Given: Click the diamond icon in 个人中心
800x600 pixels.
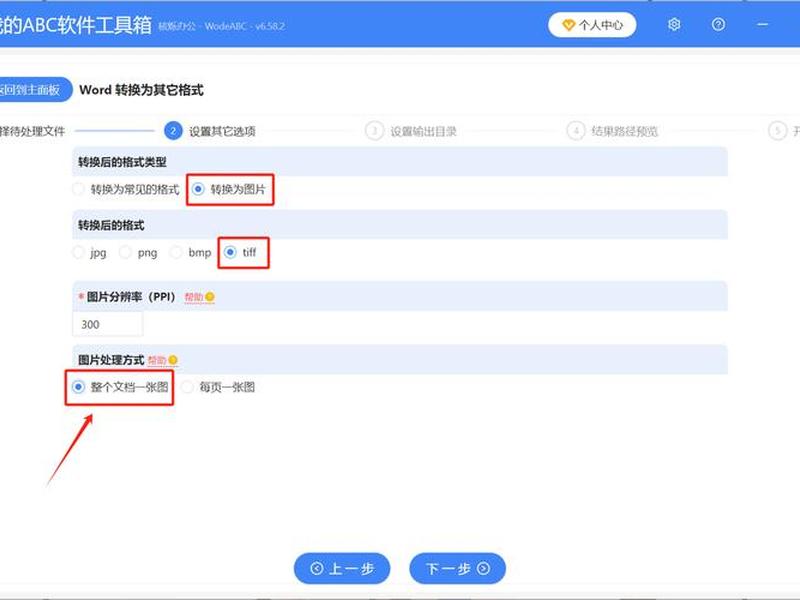Looking at the screenshot, I should pyautogui.click(x=568, y=25).
